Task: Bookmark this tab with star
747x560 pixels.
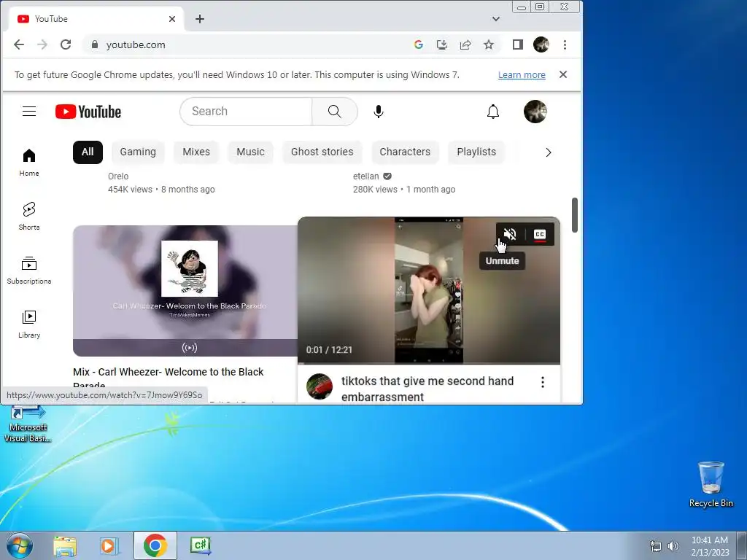Action: coord(488,44)
